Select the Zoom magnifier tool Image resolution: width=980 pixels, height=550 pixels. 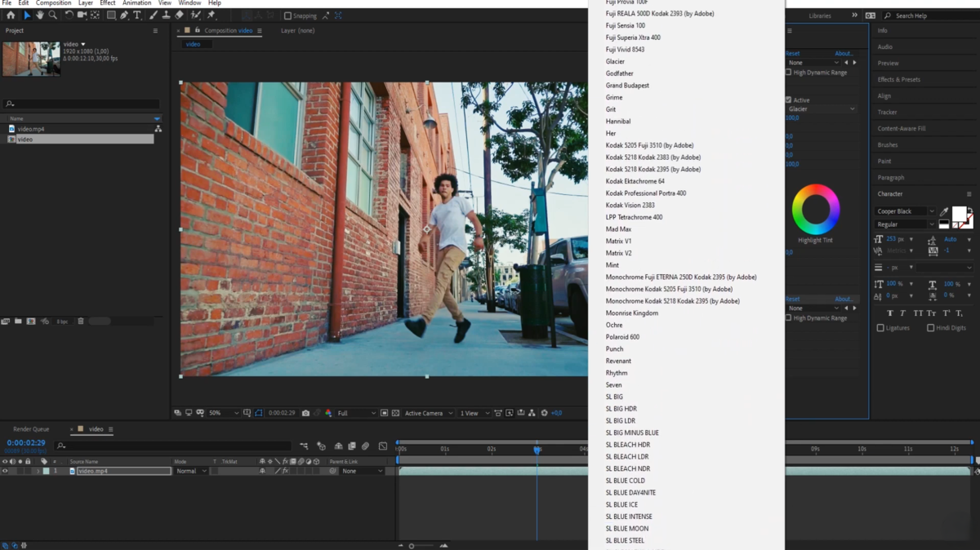click(x=53, y=15)
